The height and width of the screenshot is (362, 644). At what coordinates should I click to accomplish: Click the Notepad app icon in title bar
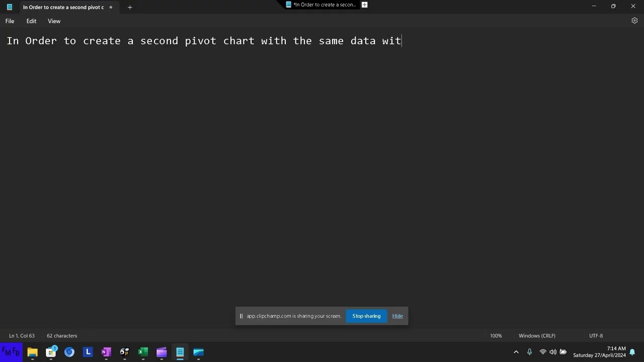click(x=9, y=7)
